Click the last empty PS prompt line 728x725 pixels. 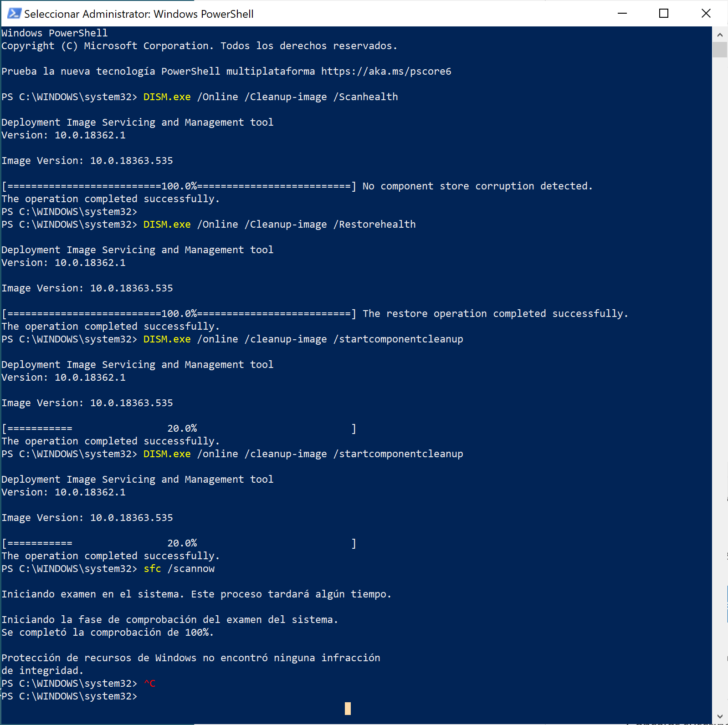69,696
